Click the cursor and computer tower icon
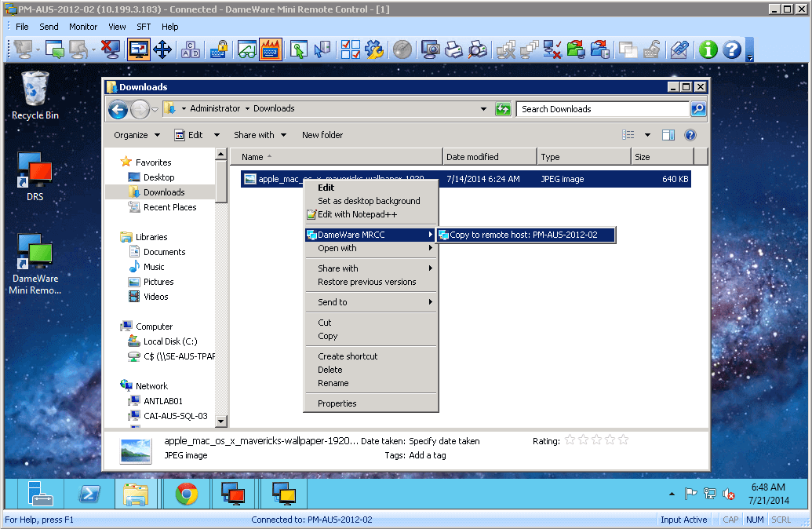The width and height of the screenshot is (812, 529). coord(322,49)
